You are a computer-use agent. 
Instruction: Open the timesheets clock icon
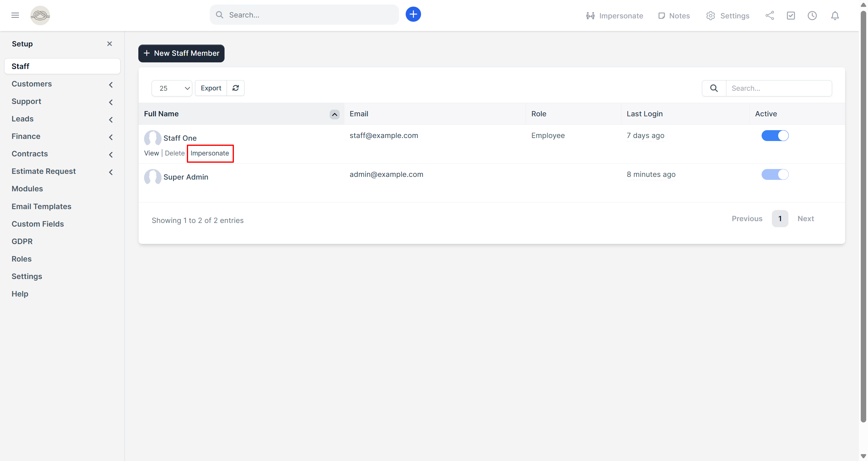[x=812, y=15]
